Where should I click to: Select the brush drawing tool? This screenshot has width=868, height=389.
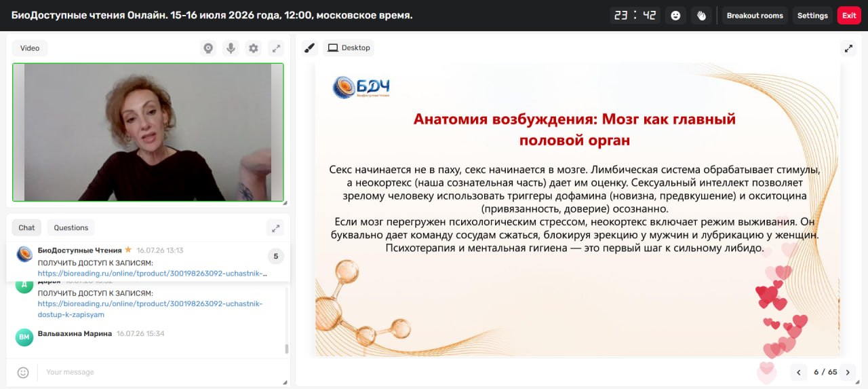(x=310, y=48)
